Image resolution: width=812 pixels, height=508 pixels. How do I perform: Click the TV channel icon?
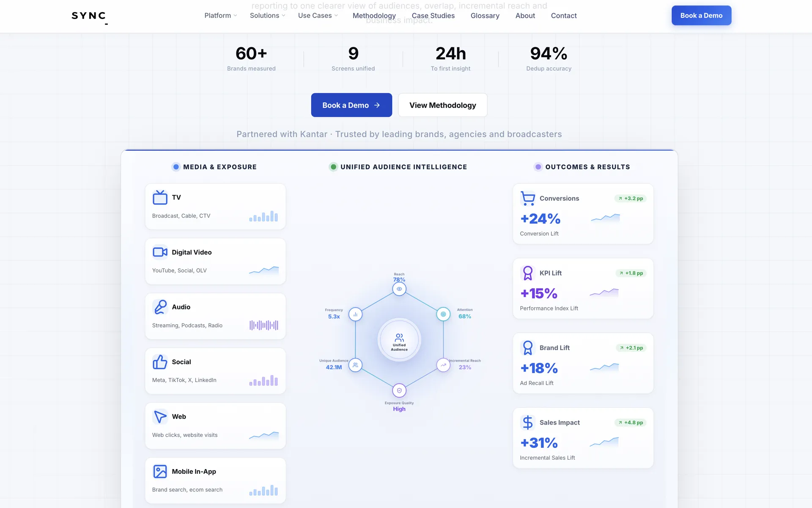tap(160, 197)
